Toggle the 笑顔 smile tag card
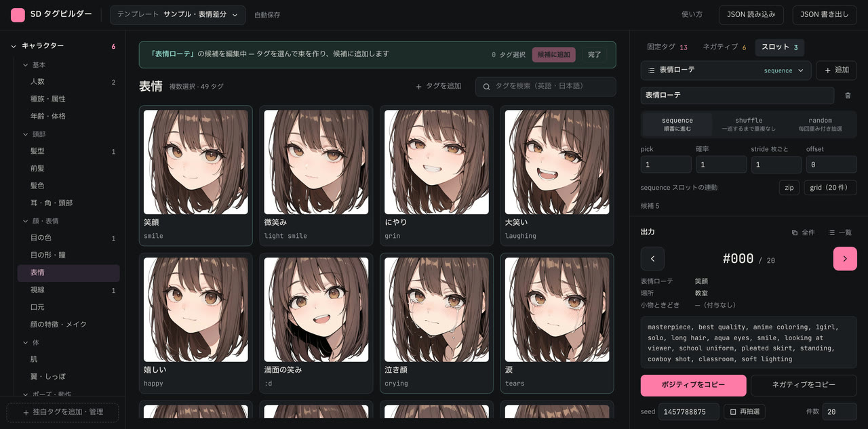The height and width of the screenshot is (429, 868). (196, 176)
